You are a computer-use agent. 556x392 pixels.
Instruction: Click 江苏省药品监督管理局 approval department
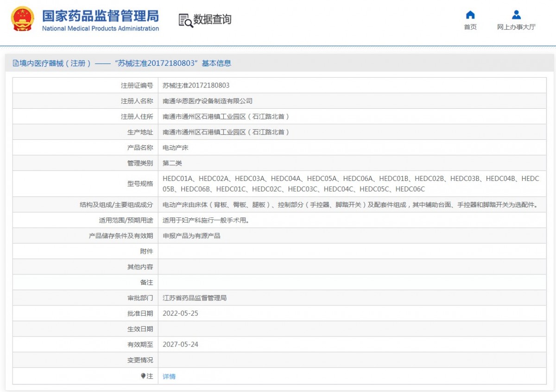195,298
